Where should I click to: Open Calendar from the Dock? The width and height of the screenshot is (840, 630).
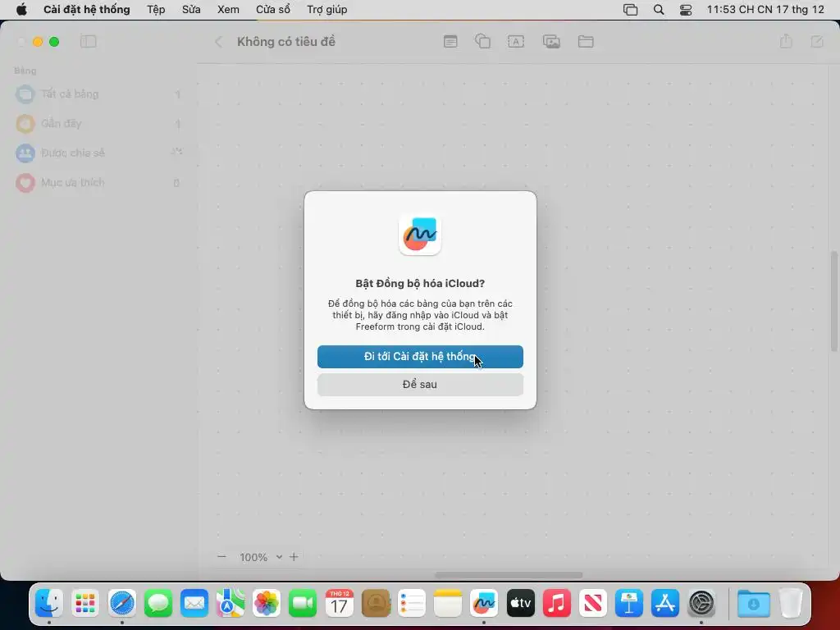click(339, 603)
